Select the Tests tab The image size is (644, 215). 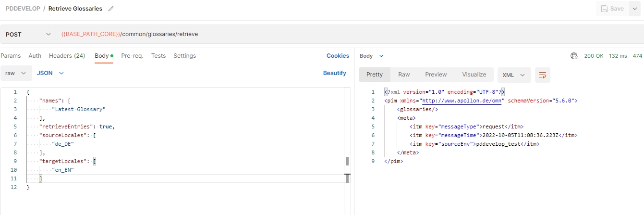[x=158, y=56]
